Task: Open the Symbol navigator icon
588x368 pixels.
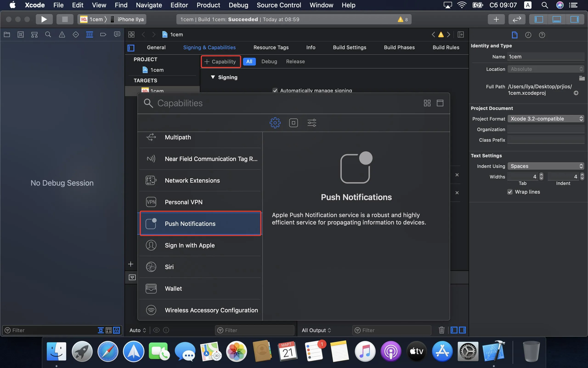Action: click(34, 34)
